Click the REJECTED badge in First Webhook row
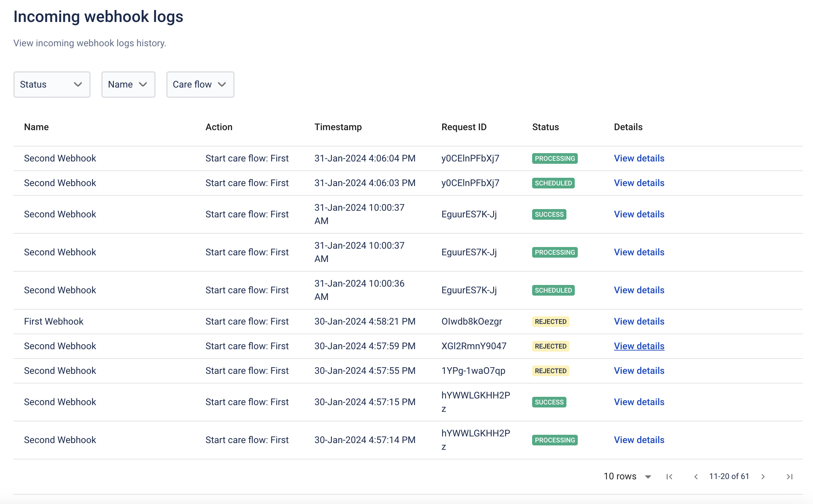813x504 pixels. click(x=550, y=322)
